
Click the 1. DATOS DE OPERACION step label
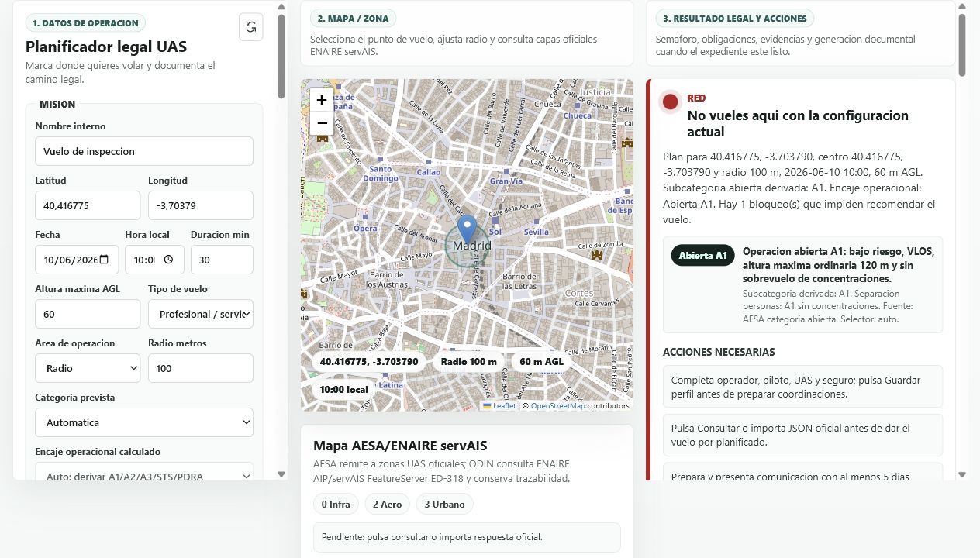[85, 23]
